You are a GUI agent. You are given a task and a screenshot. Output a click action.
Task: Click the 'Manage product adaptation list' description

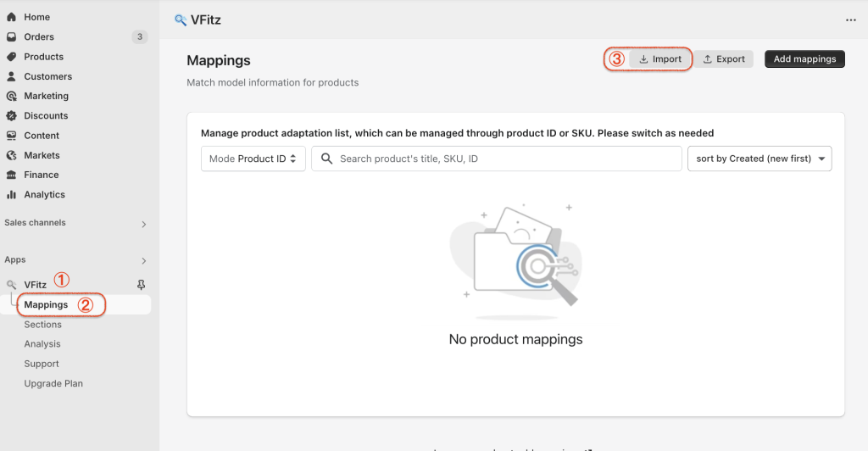[457, 133]
